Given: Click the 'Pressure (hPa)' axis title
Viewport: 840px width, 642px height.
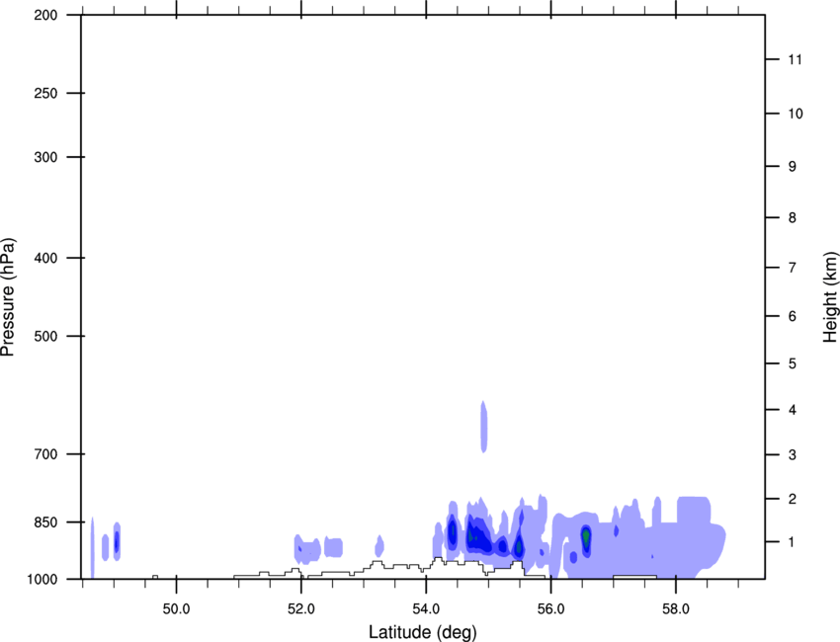Looking at the screenshot, I should 8,296.
